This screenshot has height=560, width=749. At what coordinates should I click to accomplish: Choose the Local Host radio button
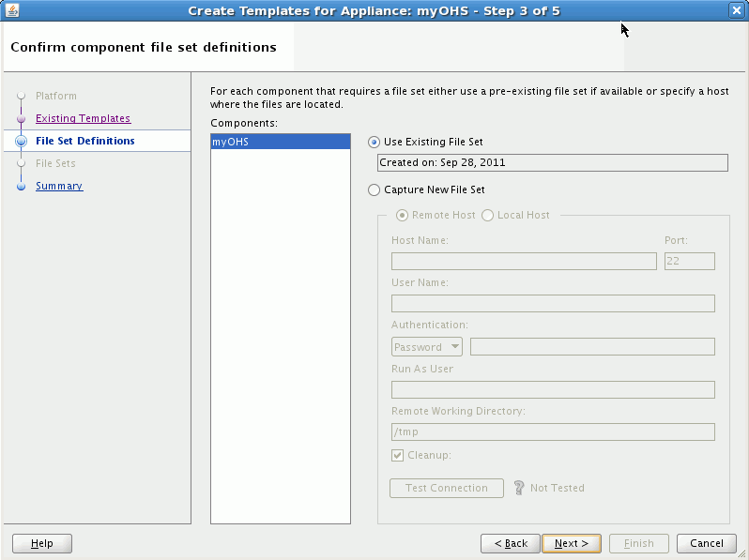coord(487,216)
